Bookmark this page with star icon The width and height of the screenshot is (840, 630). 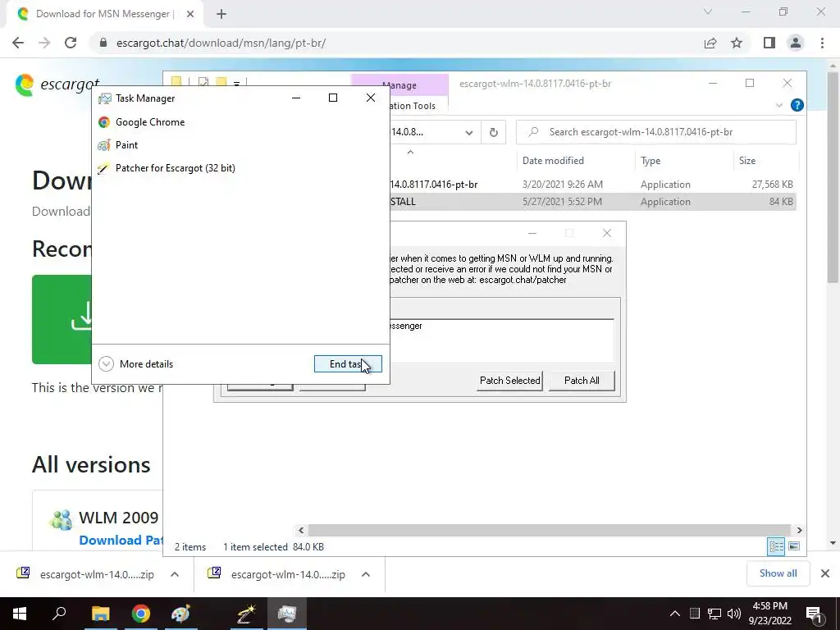pyautogui.click(x=737, y=43)
